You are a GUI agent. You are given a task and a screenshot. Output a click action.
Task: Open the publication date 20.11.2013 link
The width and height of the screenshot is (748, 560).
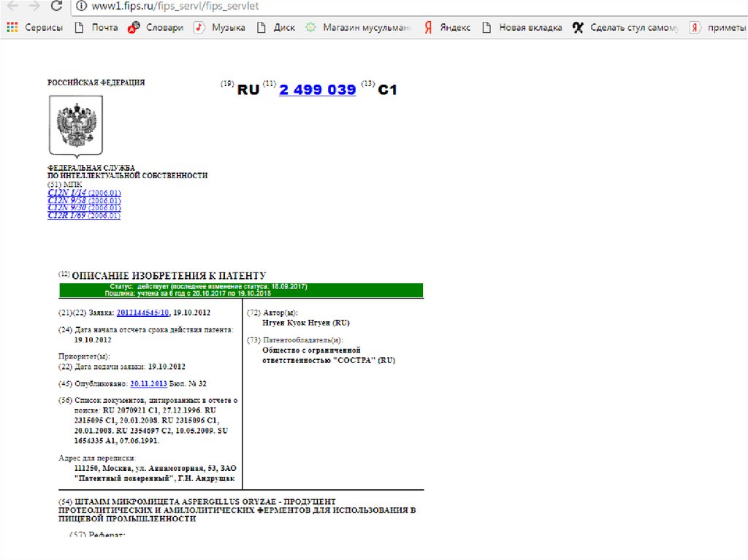148,383
